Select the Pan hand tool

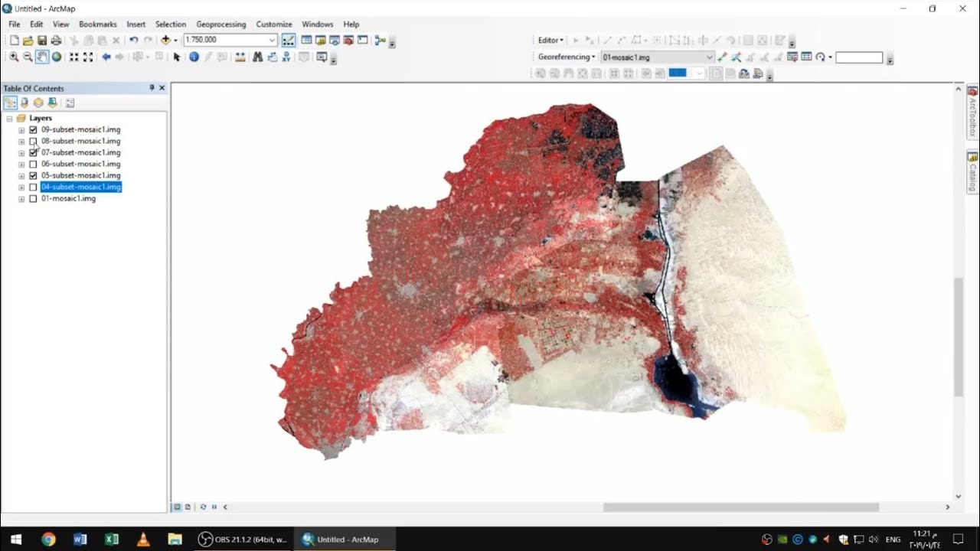point(42,57)
